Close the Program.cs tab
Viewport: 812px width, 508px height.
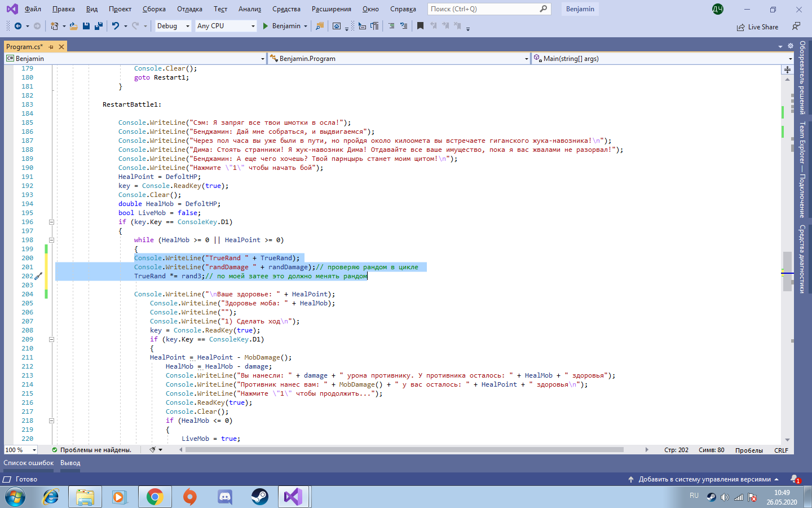pyautogui.click(x=61, y=47)
